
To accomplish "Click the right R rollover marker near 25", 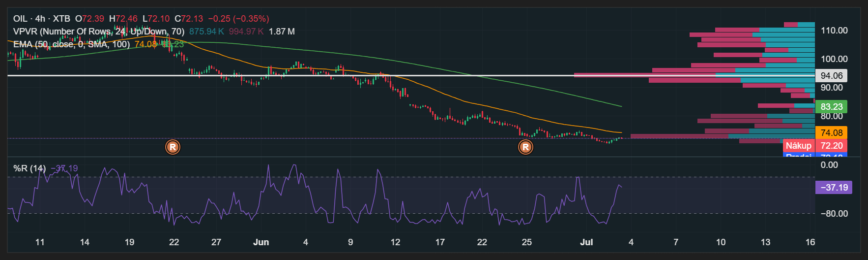I will point(525,147).
